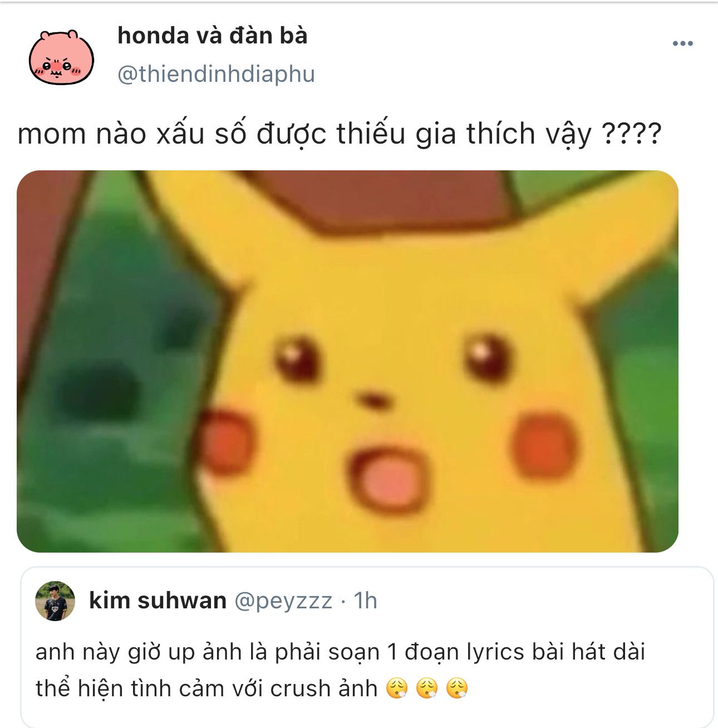Screen dimensions: 718x728
Task: Click the middle exhaling face emoji
Action: point(427,689)
